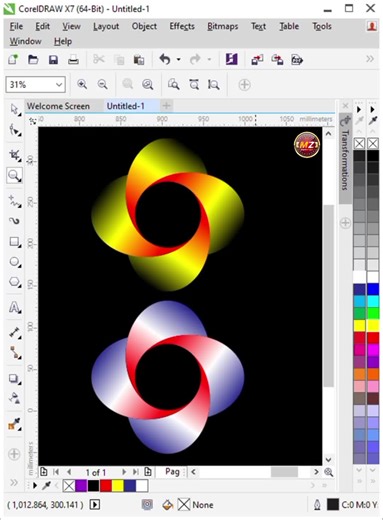383x520 pixels.
Task: Open the zoom level 31% dropdown
Action: (59, 85)
